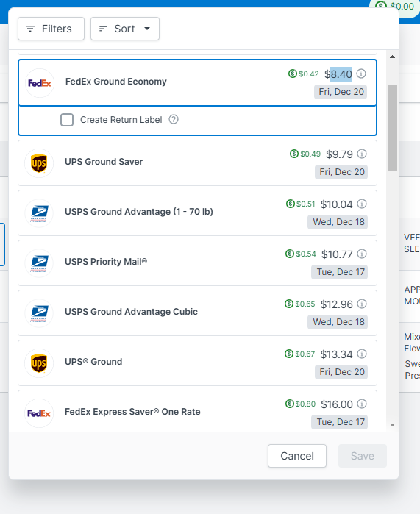The image size is (420, 514).
Task: Select USPS Ground Advantage (1 - 70 lb) rate
Action: click(197, 213)
